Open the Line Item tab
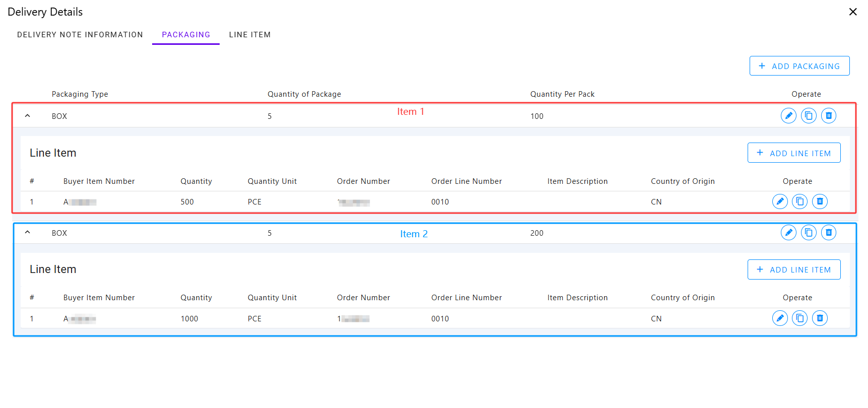868x408 pixels. [250, 35]
